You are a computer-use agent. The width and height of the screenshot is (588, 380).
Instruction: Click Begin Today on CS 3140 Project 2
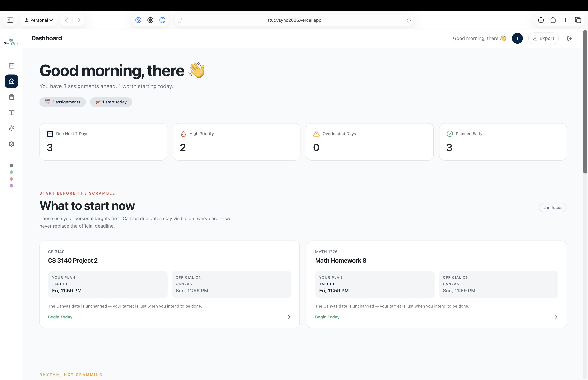click(x=60, y=317)
